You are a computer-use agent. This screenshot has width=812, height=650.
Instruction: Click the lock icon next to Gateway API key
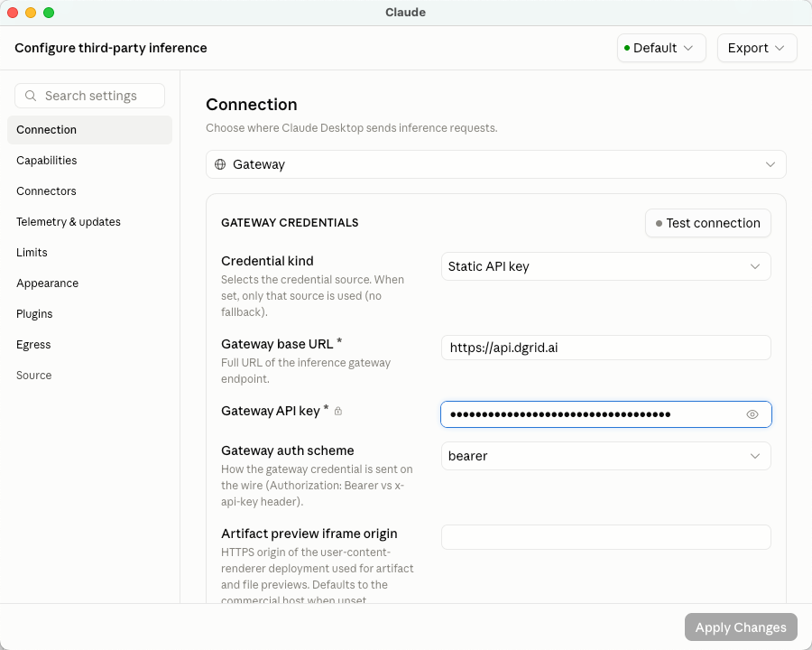click(x=338, y=411)
